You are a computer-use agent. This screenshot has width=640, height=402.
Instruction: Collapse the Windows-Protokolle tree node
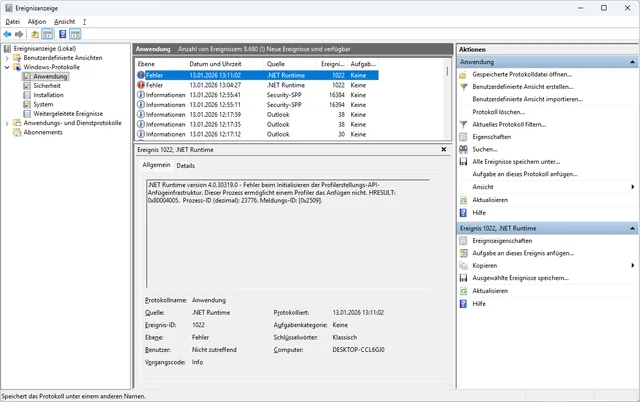[8, 67]
